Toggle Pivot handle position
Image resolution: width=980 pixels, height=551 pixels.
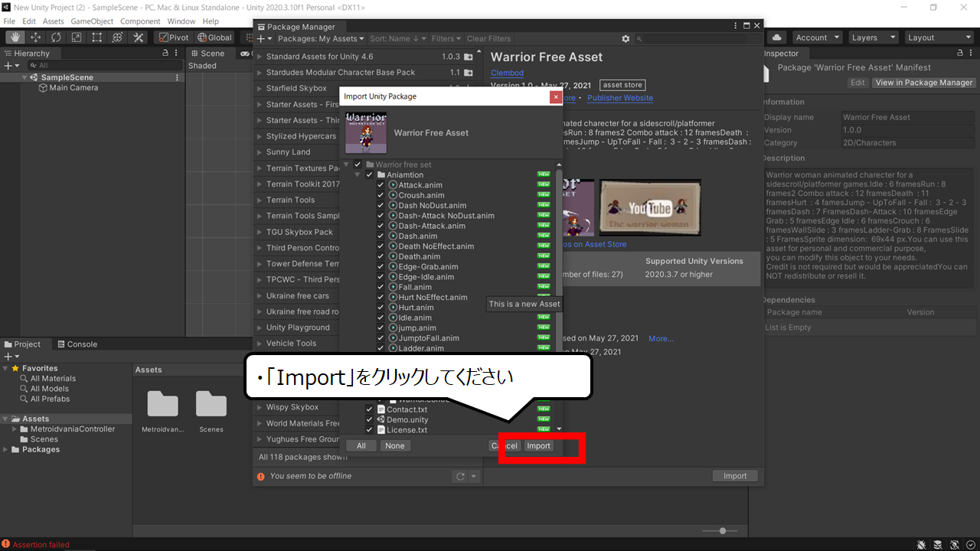coord(173,37)
